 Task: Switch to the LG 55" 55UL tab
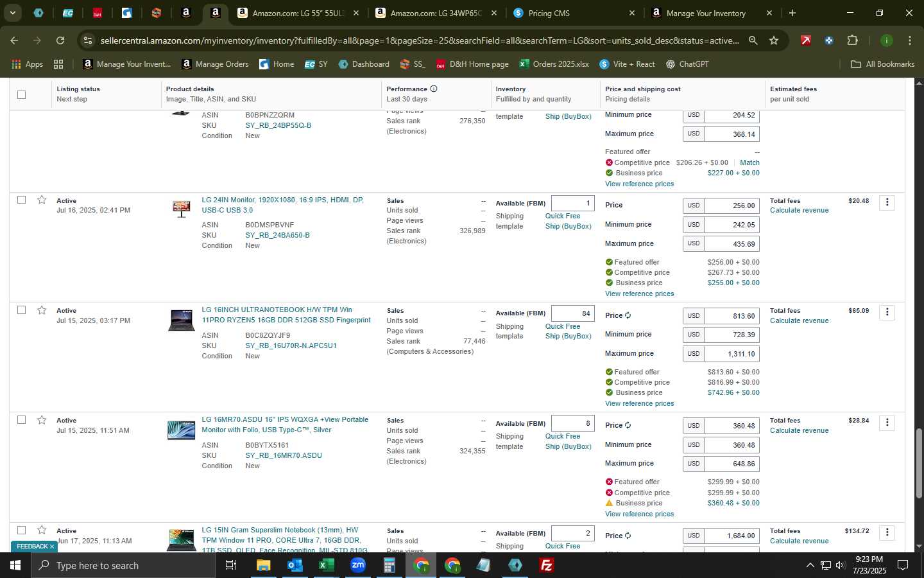pos(298,13)
